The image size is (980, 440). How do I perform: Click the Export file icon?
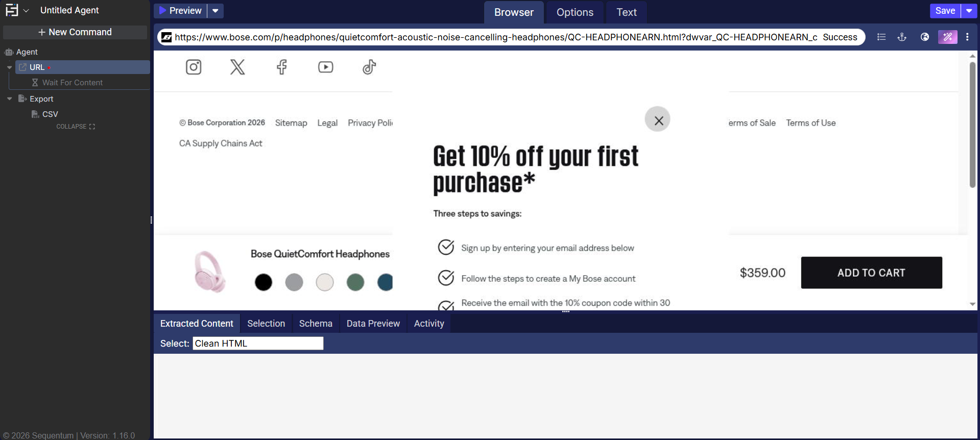[22, 99]
